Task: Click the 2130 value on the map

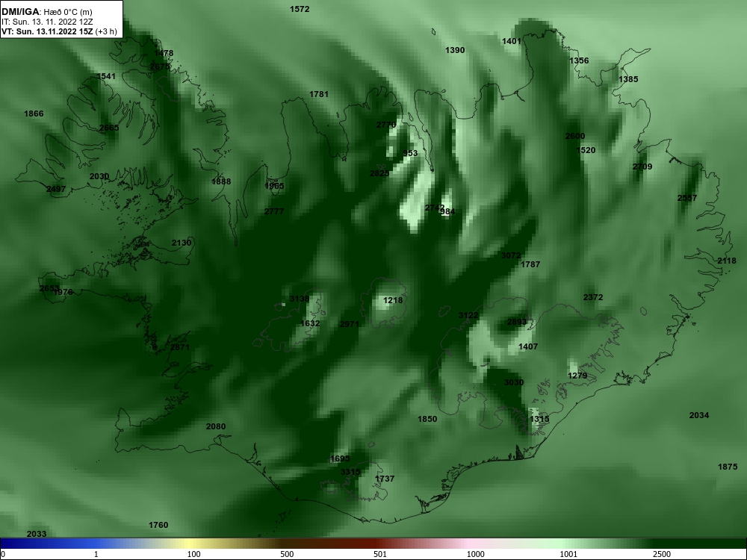Action: [x=182, y=243]
